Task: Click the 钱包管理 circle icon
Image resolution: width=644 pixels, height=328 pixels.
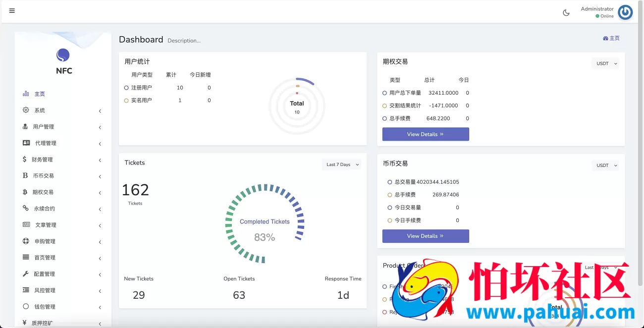Action: [x=26, y=306]
